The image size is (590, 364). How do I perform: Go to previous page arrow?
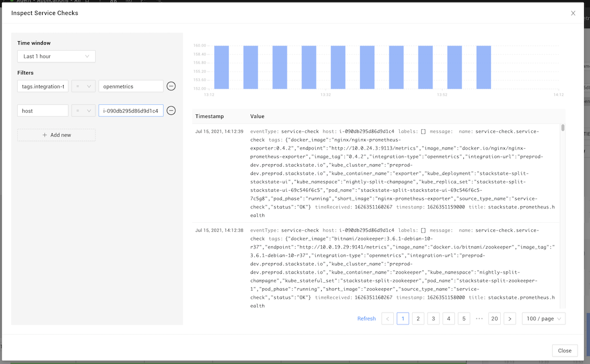pyautogui.click(x=387, y=319)
